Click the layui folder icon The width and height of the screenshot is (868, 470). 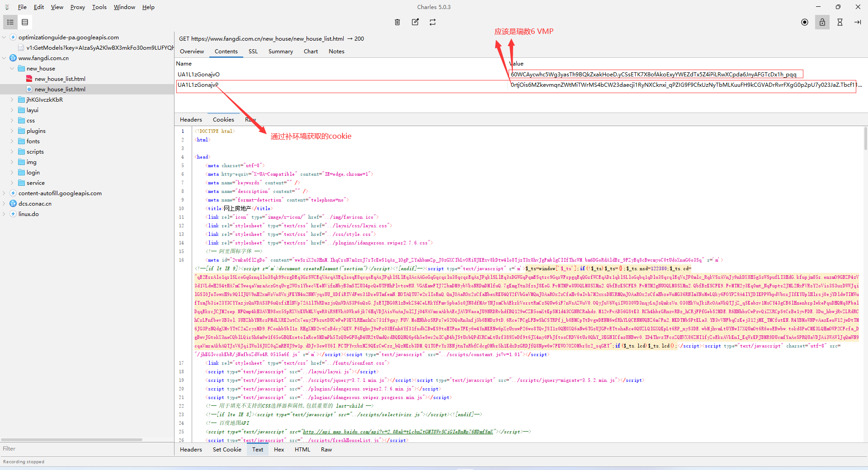(21, 110)
